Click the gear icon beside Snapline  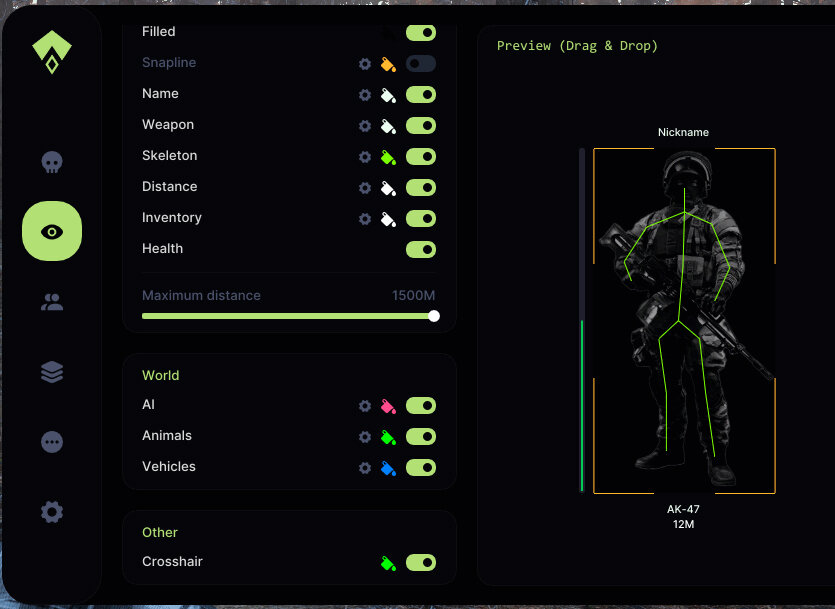(365, 64)
